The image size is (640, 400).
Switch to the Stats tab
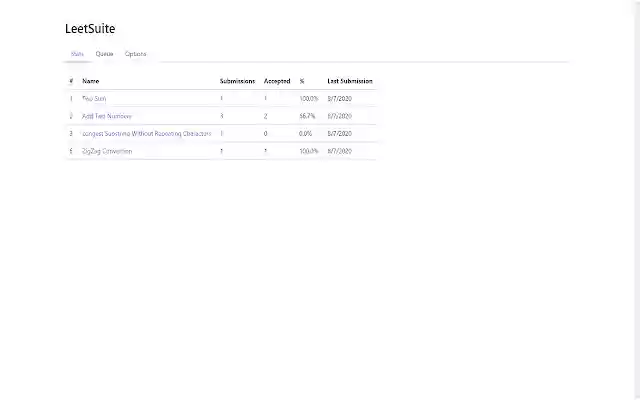coord(77,54)
